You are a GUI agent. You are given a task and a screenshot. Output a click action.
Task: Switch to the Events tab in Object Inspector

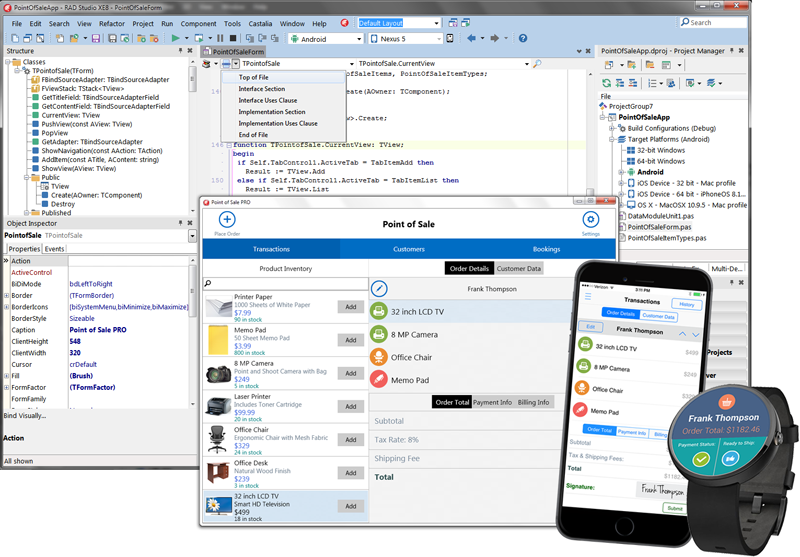54,249
